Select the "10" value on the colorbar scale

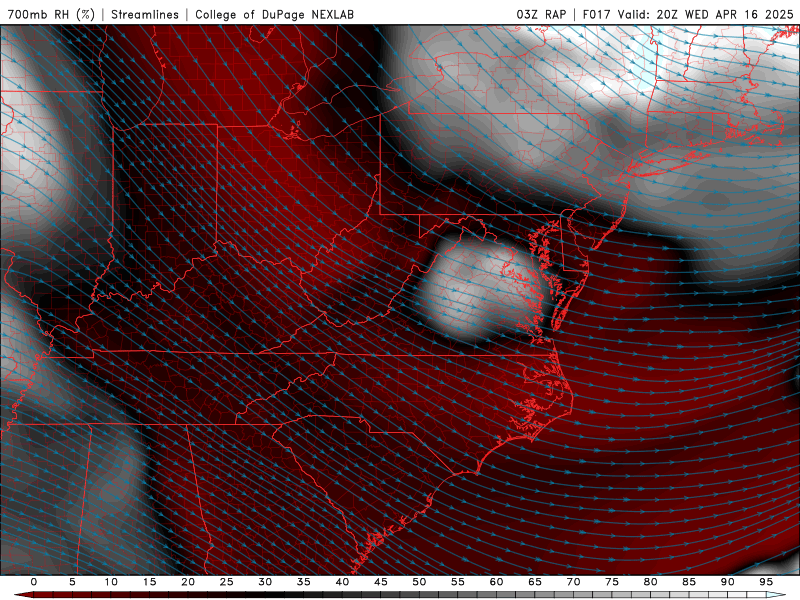click(111, 582)
